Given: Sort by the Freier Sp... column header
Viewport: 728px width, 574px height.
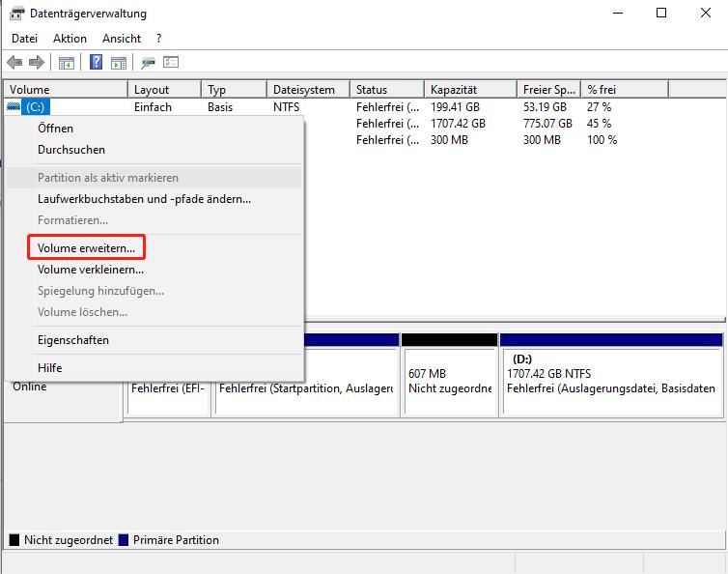Looking at the screenshot, I should pyautogui.click(x=549, y=89).
